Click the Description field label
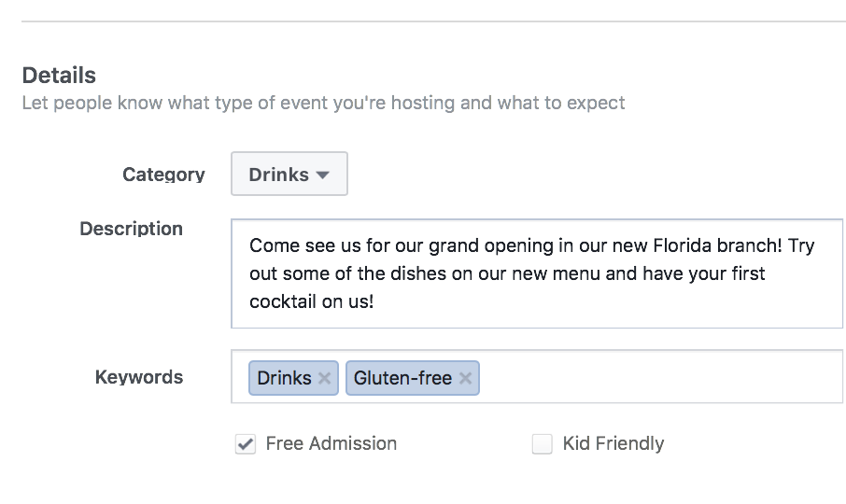 [x=132, y=229]
